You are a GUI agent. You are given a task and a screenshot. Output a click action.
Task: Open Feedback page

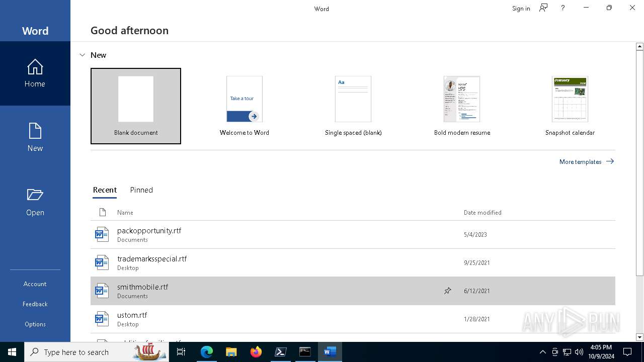point(35,304)
